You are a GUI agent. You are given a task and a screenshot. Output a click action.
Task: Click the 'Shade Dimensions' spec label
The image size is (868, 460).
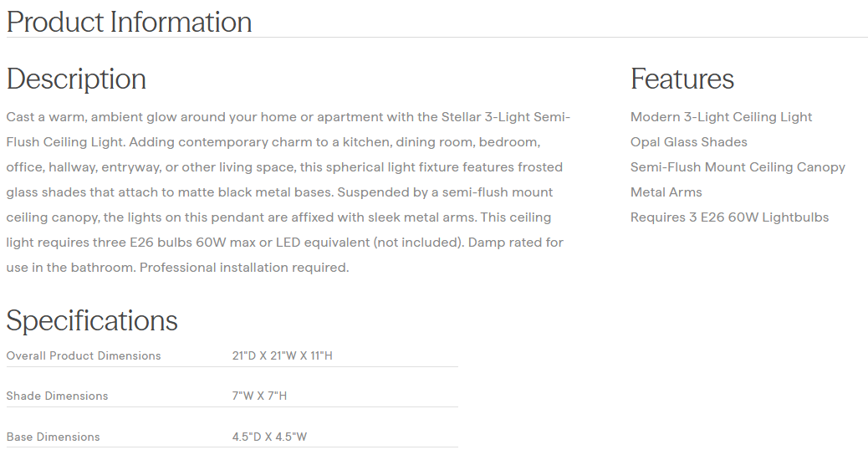point(57,396)
